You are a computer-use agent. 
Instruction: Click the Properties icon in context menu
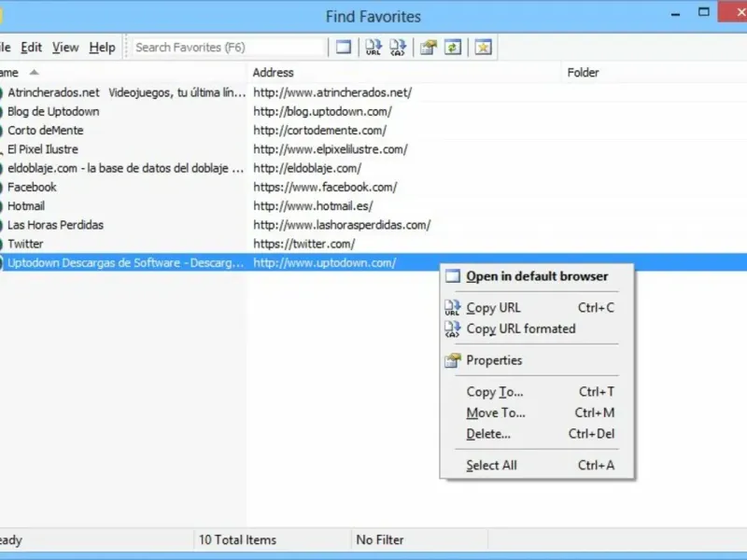coord(453,360)
